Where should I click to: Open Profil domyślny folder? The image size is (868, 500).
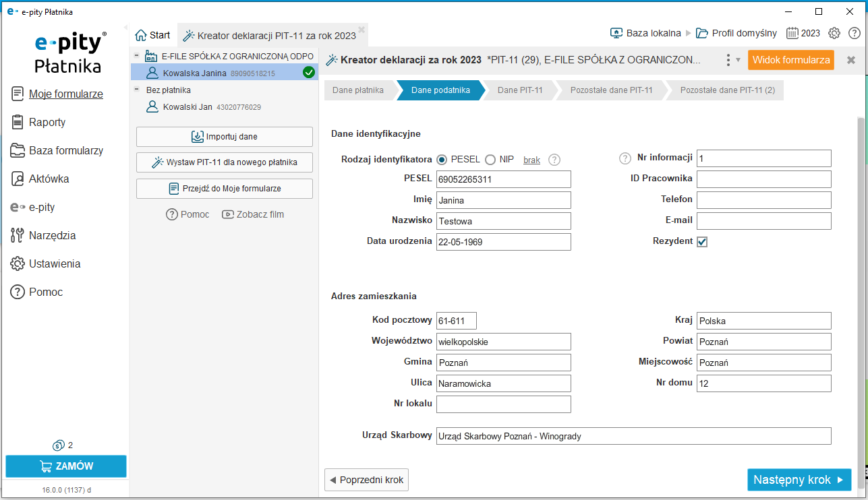click(x=736, y=33)
